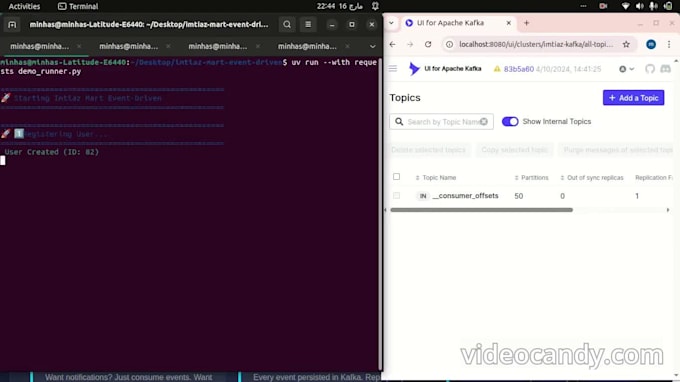
Task: Click the UI for Apache Kafka logo
Action: pyautogui.click(x=445, y=69)
